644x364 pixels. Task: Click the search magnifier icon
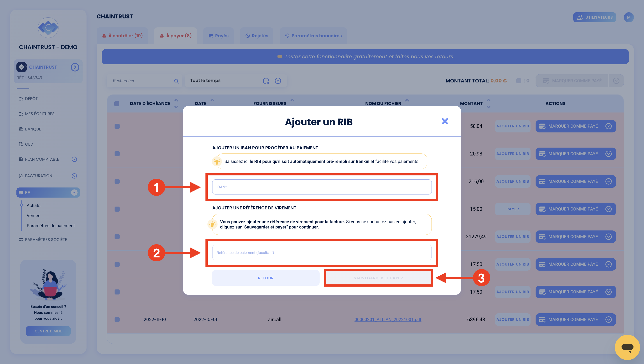pos(177,81)
